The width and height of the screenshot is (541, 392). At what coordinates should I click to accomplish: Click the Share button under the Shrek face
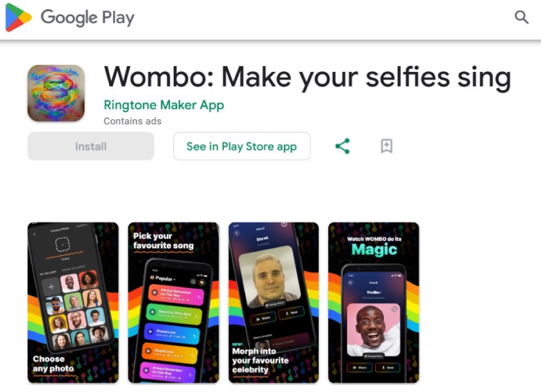pyautogui.click(x=263, y=318)
